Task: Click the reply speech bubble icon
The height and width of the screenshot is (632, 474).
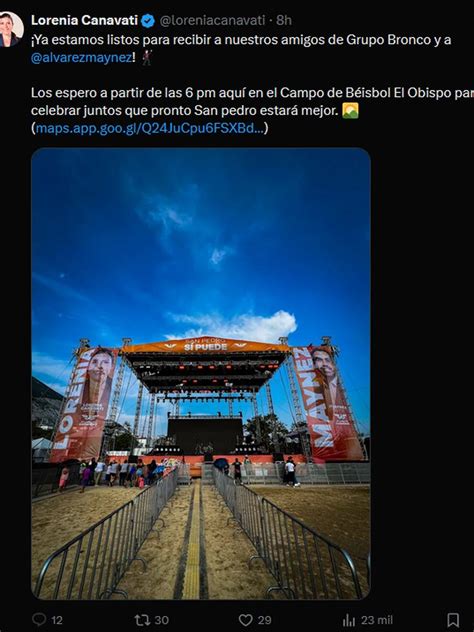Action: [39, 620]
